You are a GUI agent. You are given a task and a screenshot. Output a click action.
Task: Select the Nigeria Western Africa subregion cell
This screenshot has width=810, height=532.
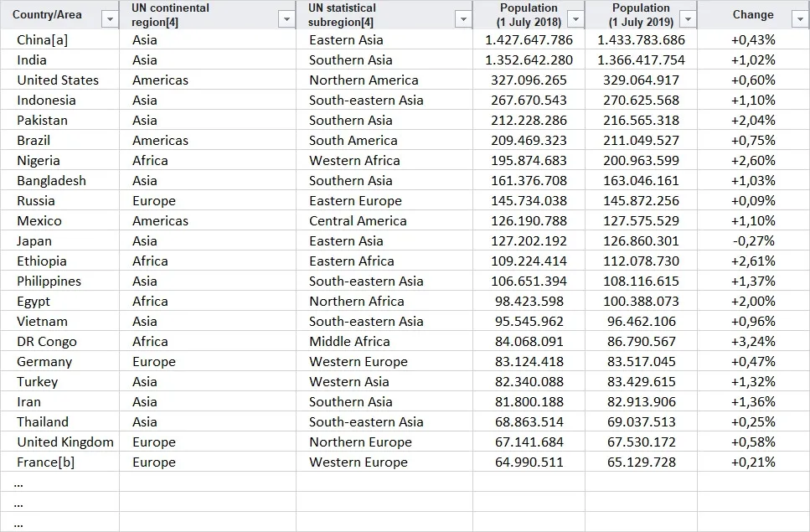pyautogui.click(x=354, y=160)
